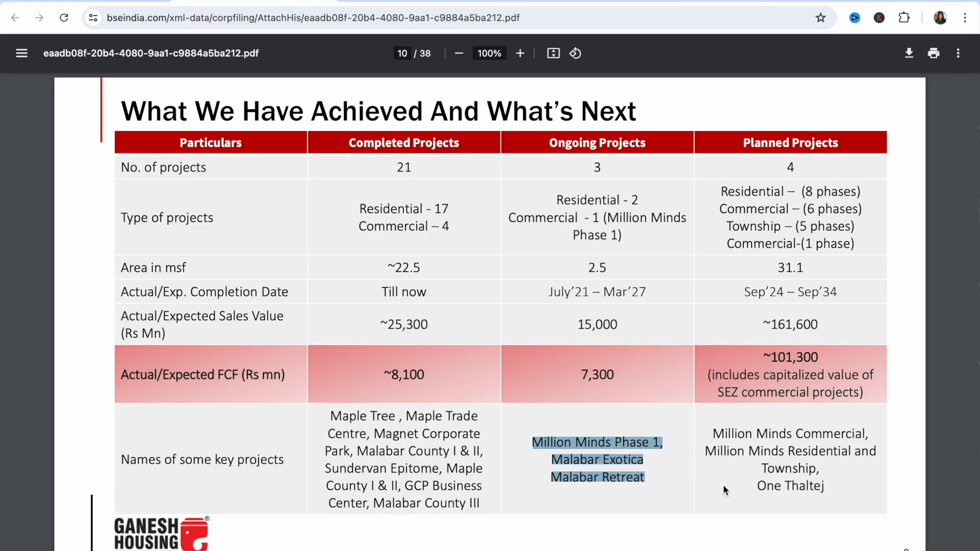Click the 'Area in msf' row label

153,267
